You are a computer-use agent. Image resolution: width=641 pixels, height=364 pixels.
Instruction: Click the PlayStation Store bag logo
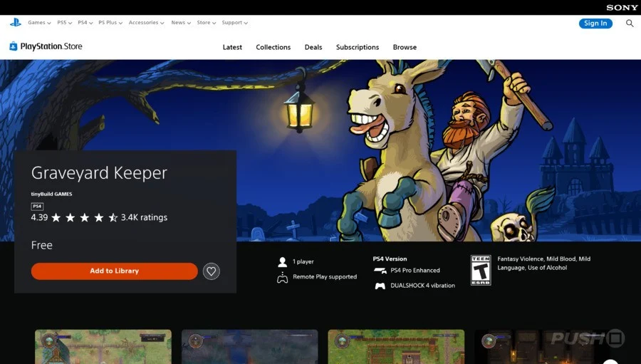coord(13,47)
